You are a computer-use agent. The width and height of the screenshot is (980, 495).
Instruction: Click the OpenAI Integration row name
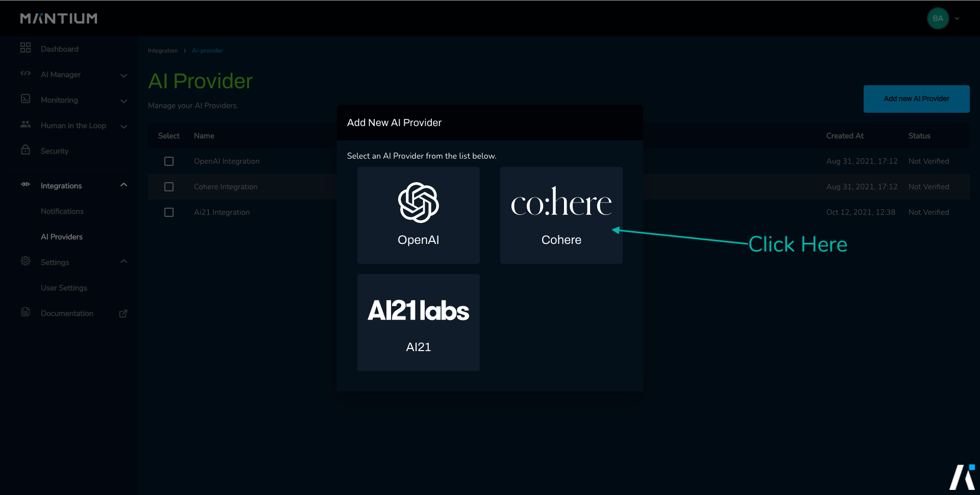(x=227, y=161)
